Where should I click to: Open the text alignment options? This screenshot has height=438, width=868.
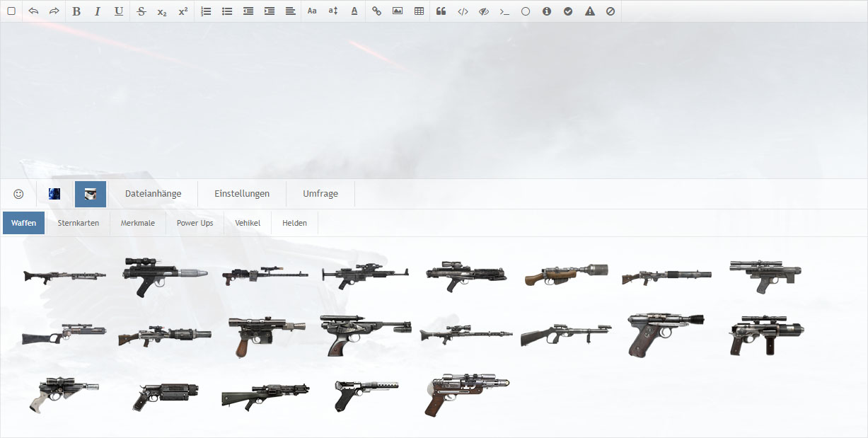pos(290,11)
